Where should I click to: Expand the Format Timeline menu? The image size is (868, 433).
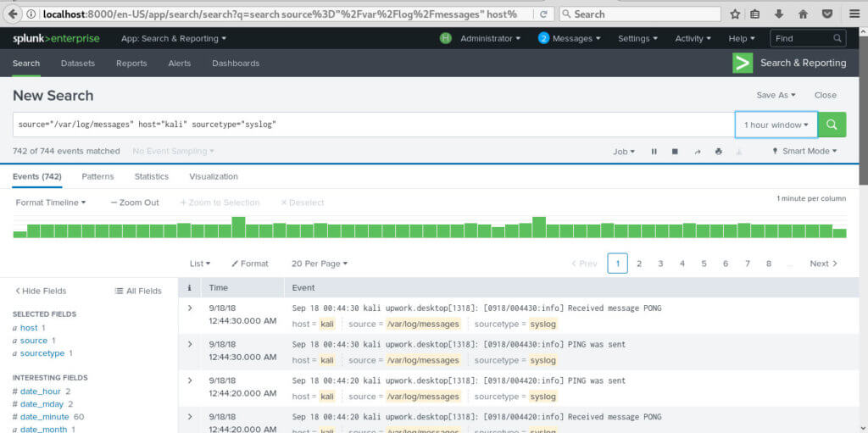tap(51, 203)
